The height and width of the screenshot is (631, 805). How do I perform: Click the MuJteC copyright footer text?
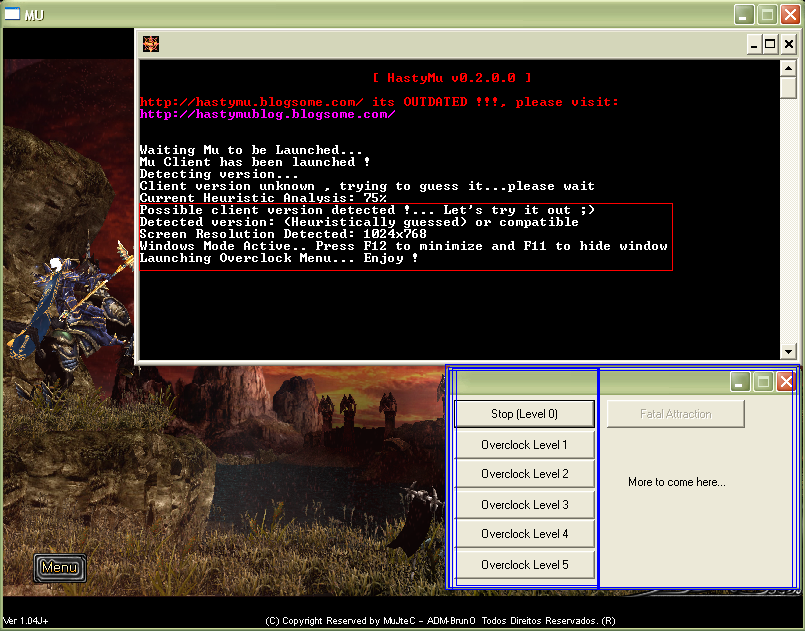[440, 621]
